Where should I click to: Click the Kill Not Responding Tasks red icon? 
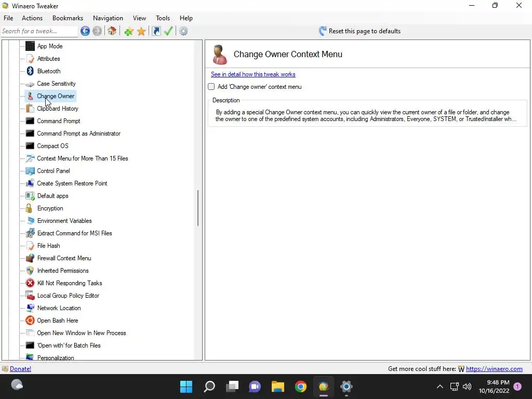pyautogui.click(x=30, y=283)
